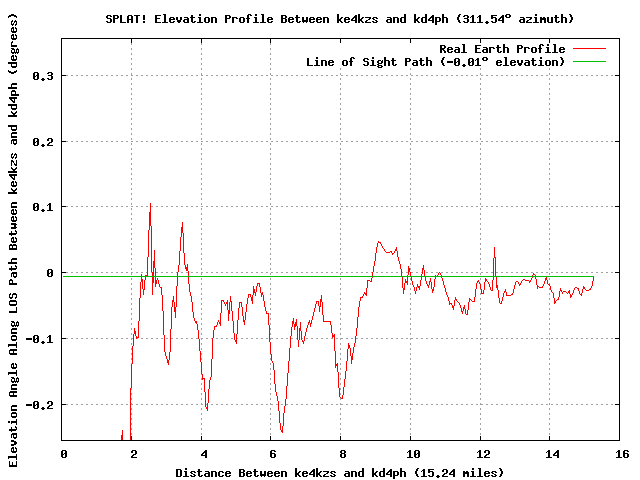Click the x-axis tick value 12
The image size is (640, 480).
pyautogui.click(x=483, y=454)
